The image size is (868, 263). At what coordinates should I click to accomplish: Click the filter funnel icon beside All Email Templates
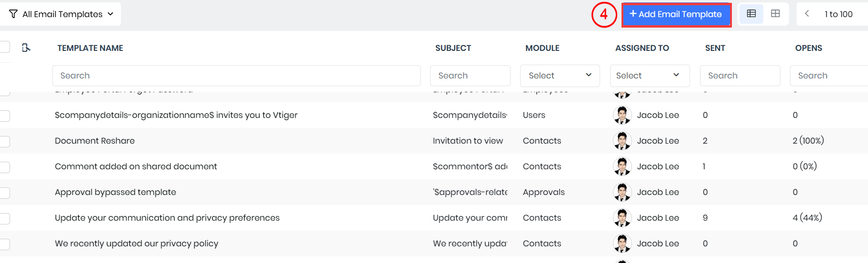coord(13,14)
